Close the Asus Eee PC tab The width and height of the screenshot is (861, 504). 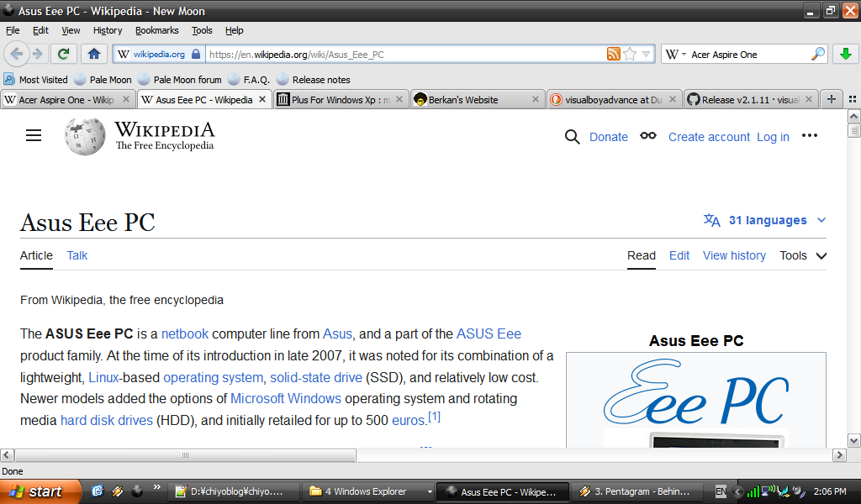(262, 99)
